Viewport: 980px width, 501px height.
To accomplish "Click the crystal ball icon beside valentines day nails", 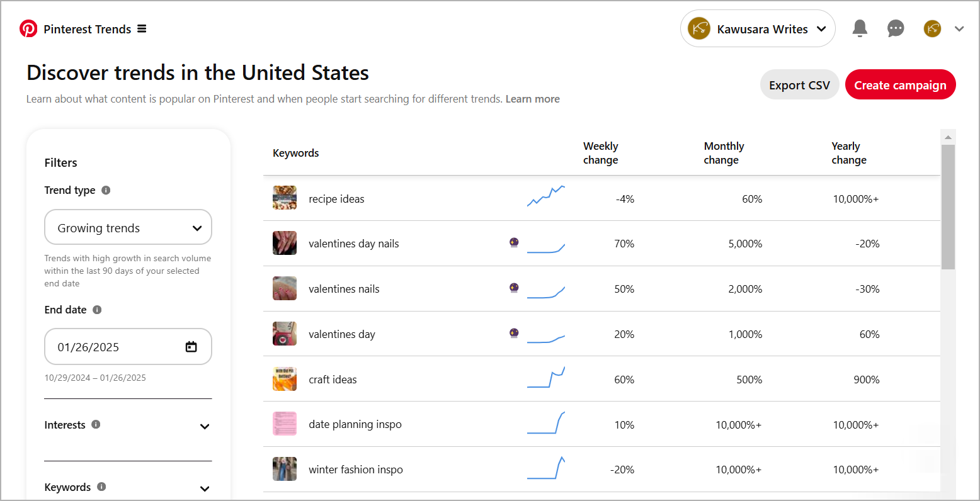I will point(515,242).
